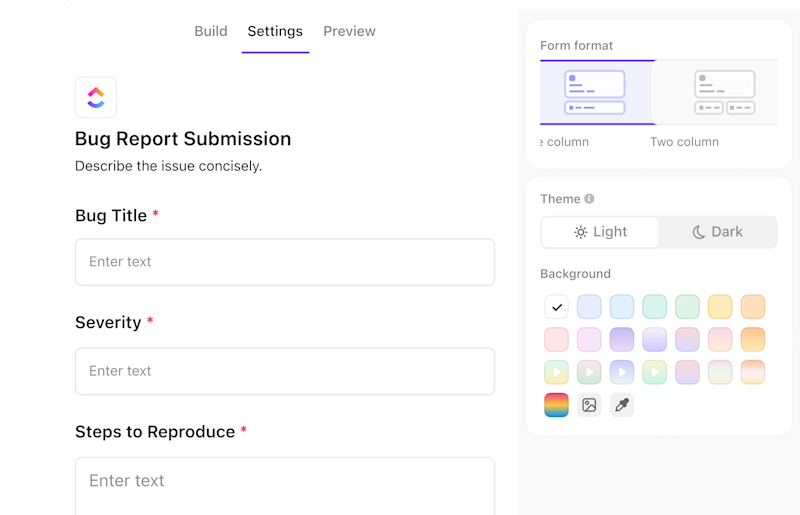Click the Bug Title text field

pyautogui.click(x=285, y=262)
